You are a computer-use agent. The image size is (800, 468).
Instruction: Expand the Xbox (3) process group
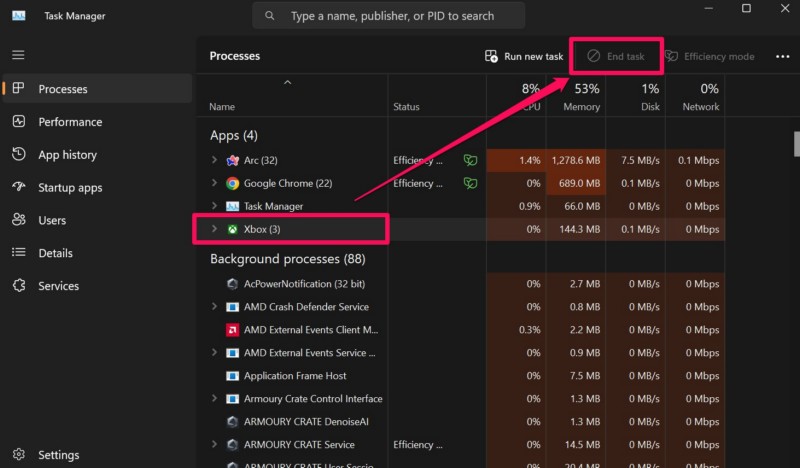[214, 229]
